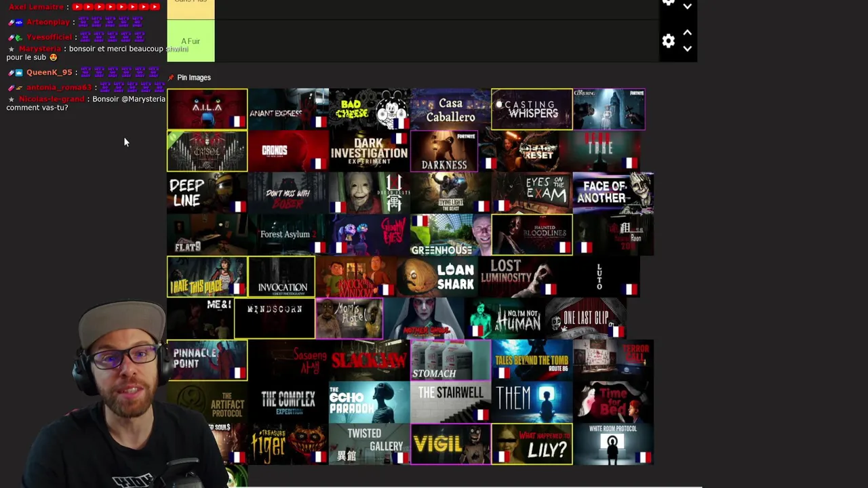Select I Hate This Place thumbnail
The image size is (868, 488).
(207, 277)
